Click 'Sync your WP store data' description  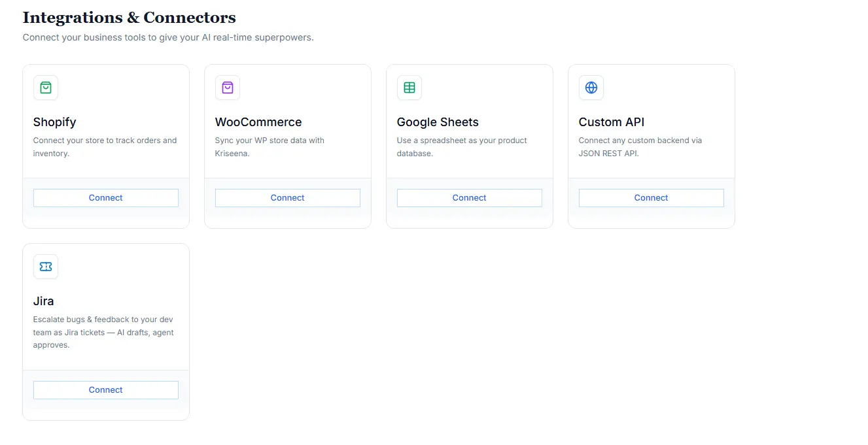pyautogui.click(x=269, y=147)
